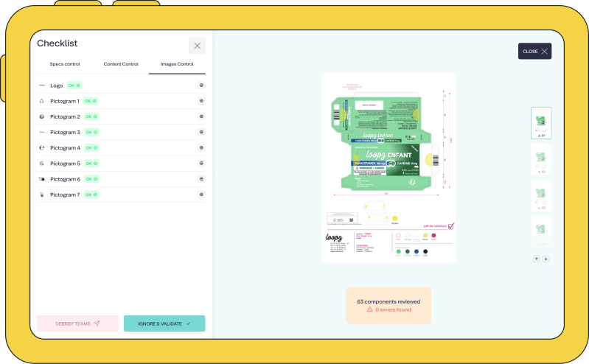Click the main packaging artwork preview

tap(388, 167)
